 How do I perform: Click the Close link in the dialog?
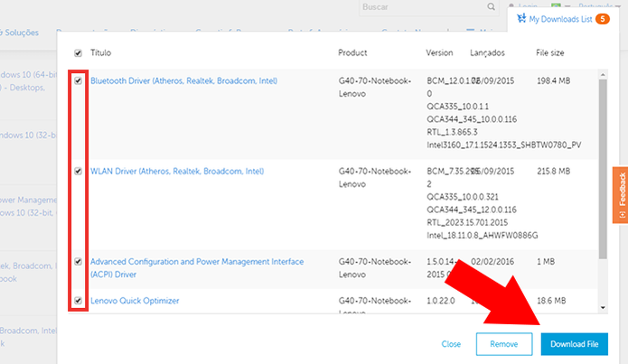tap(451, 344)
